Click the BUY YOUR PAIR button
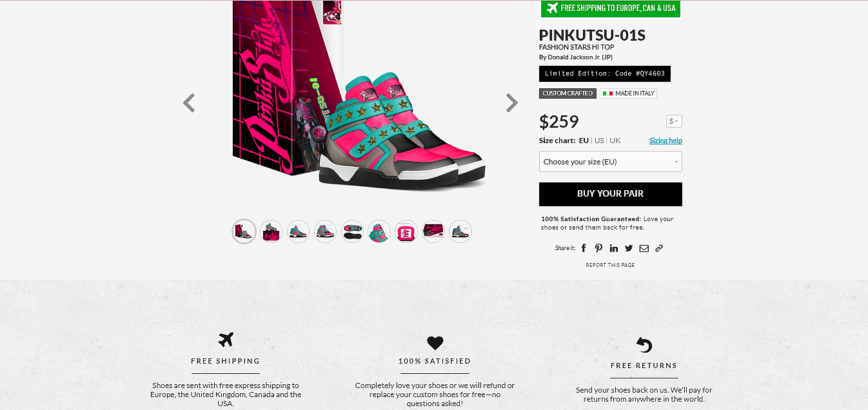868x410 pixels. (x=610, y=194)
